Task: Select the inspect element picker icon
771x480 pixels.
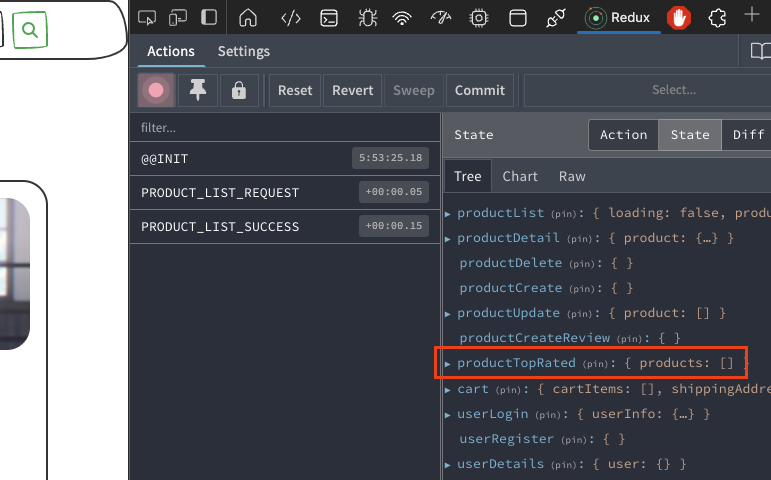Action: pyautogui.click(x=147, y=18)
